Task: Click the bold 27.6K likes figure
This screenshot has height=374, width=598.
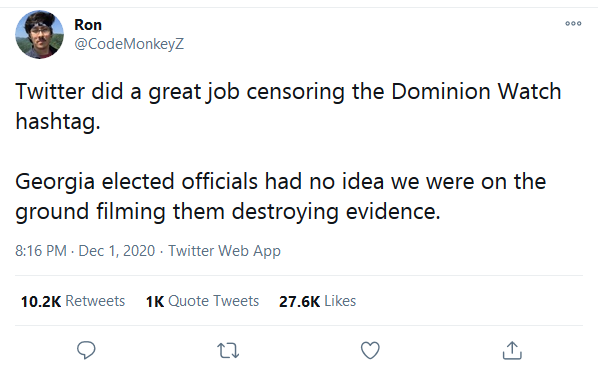Action: pyautogui.click(x=299, y=301)
